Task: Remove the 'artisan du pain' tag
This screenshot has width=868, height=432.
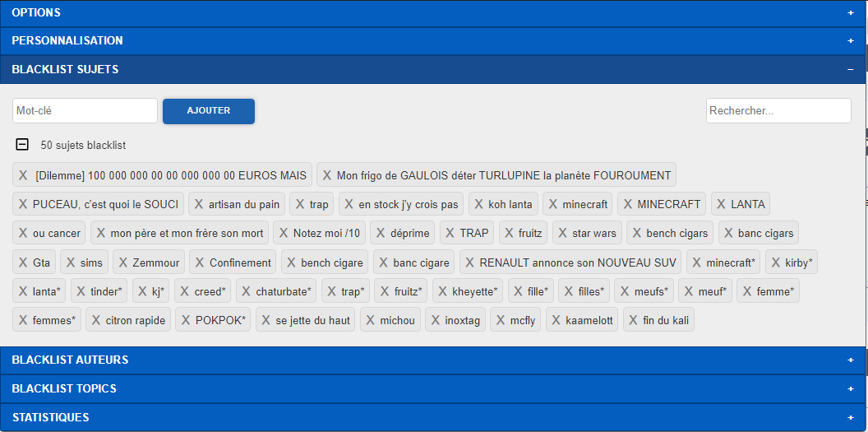Action: [199, 204]
